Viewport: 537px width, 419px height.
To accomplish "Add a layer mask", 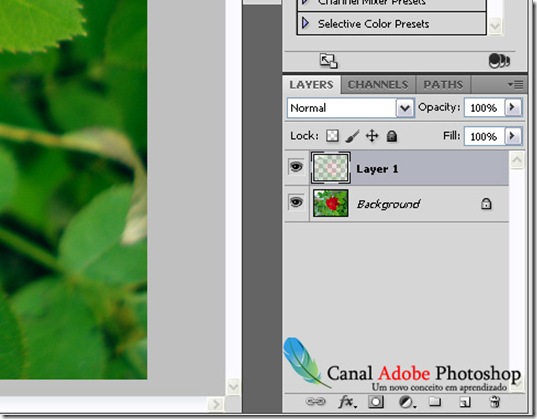I will point(376,402).
